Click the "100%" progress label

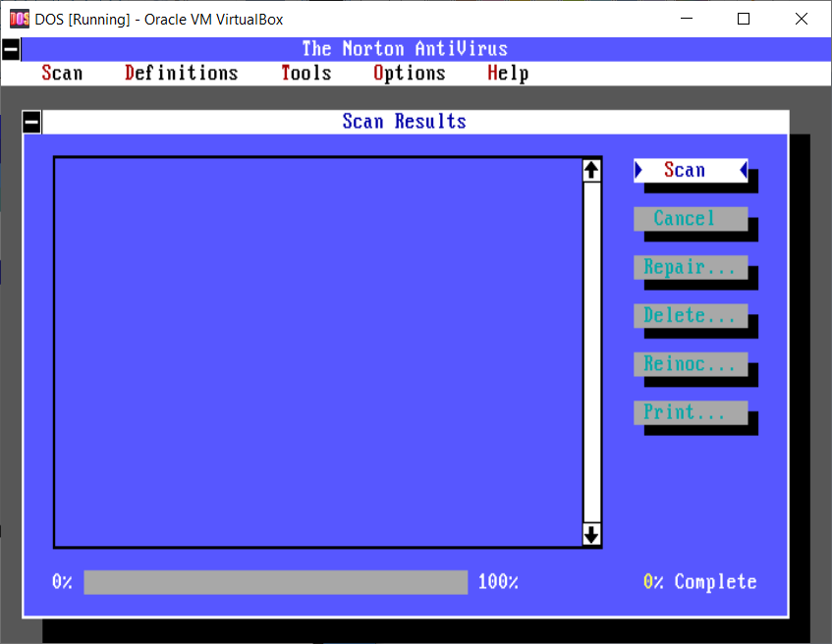pos(498,582)
